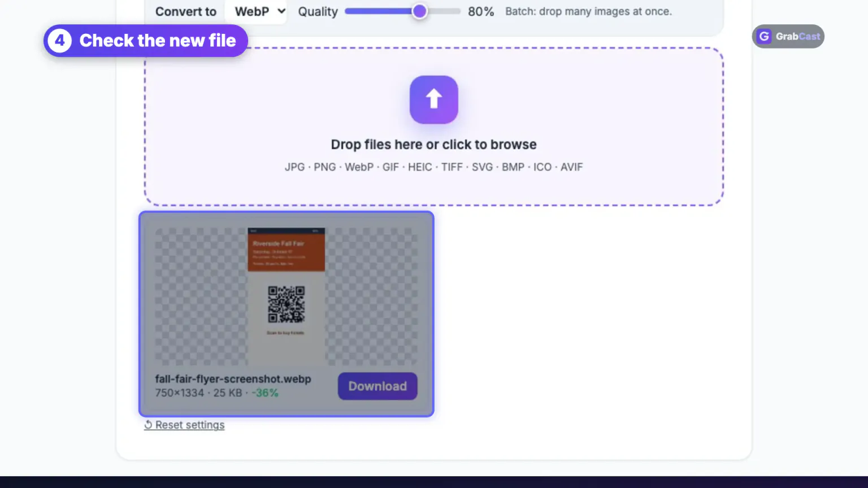Click the Convert to label

coord(186,11)
